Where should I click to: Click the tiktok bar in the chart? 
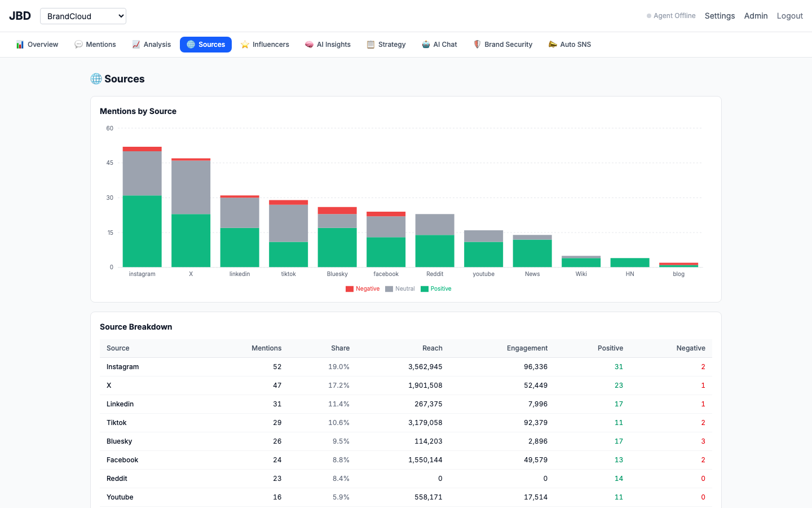click(x=289, y=234)
